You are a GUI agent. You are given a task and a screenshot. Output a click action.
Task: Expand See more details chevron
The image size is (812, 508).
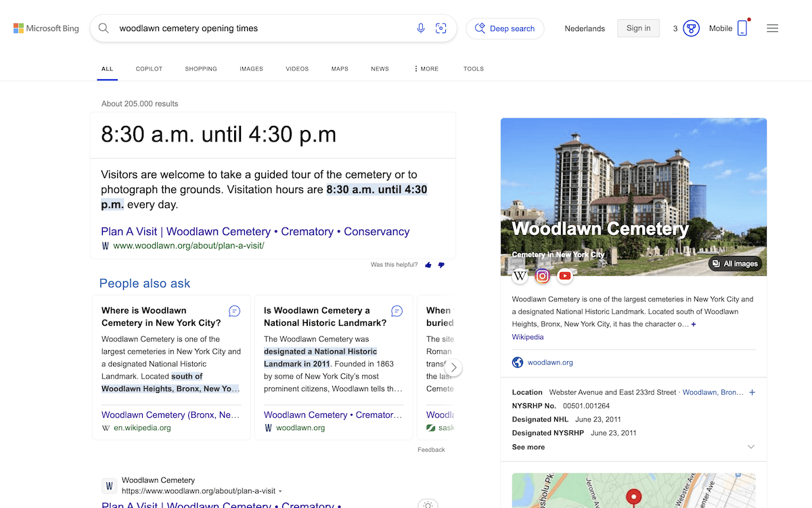(x=750, y=447)
